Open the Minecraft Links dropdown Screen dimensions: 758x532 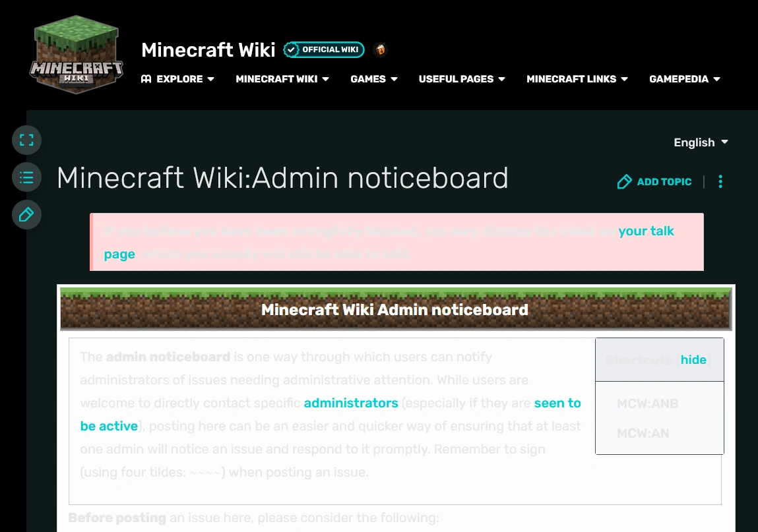[577, 78]
